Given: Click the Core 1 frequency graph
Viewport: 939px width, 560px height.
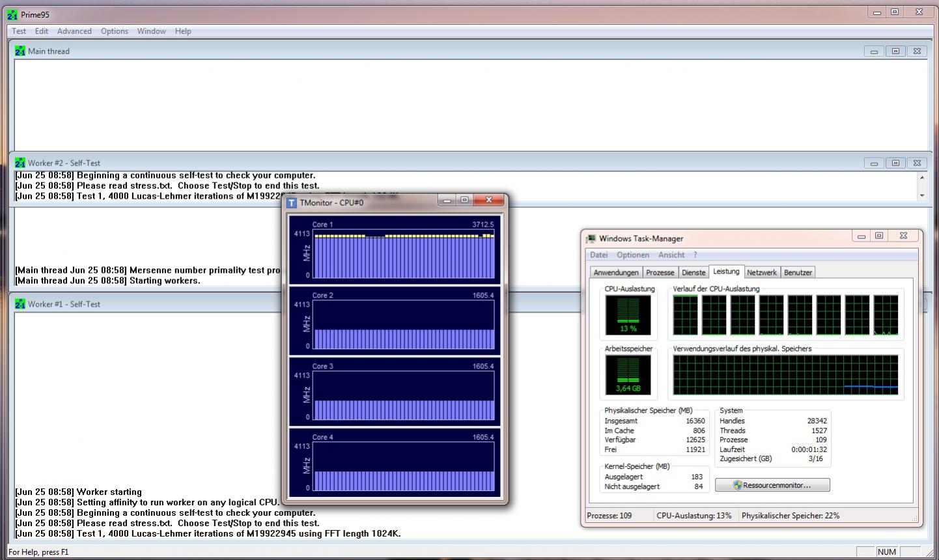Looking at the screenshot, I should (404, 254).
